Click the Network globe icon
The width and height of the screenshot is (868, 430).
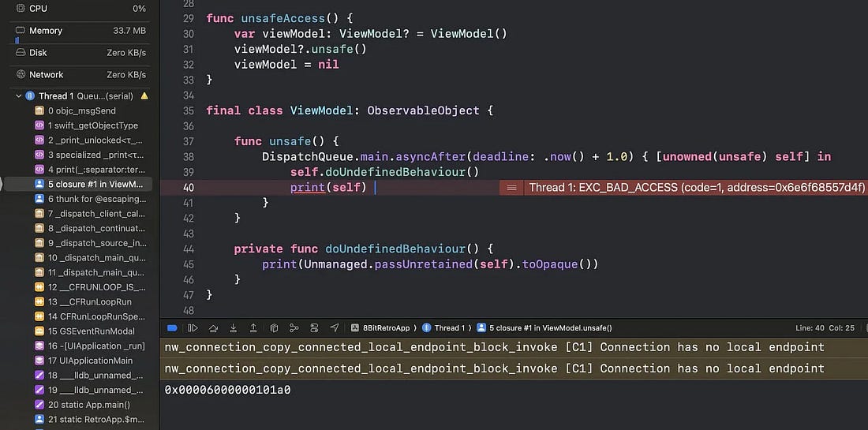click(21, 74)
